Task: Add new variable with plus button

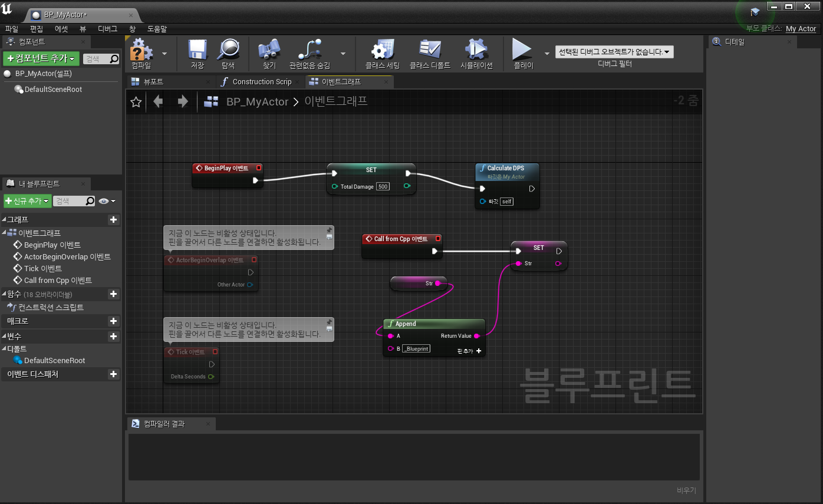Action: coord(113,337)
